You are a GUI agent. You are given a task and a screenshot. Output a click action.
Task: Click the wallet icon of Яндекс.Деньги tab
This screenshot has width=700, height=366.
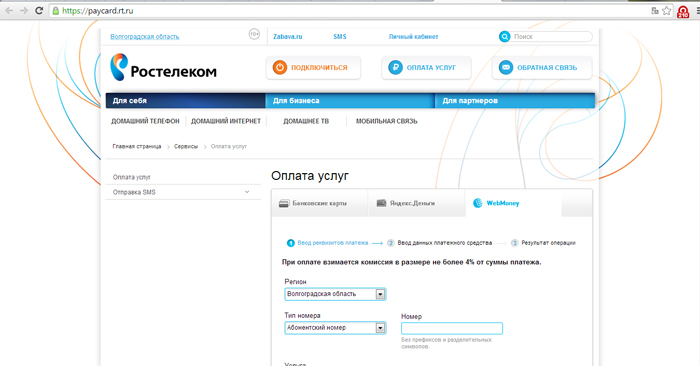(381, 203)
